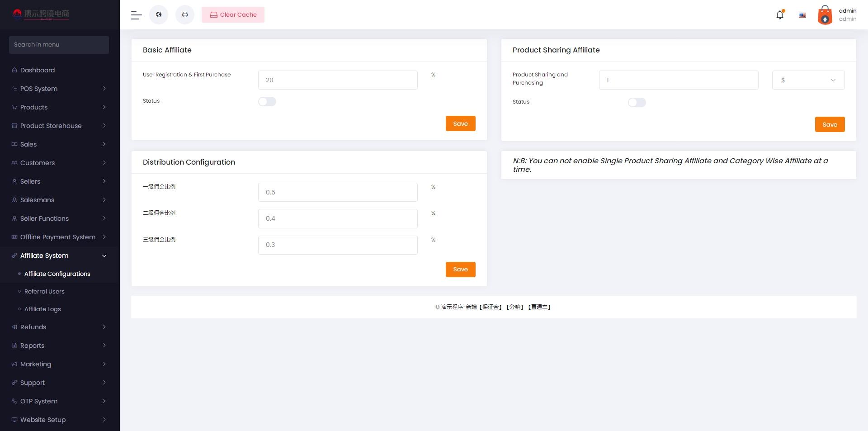
Task: Go to Affiliate Logs submenu item
Action: point(42,309)
